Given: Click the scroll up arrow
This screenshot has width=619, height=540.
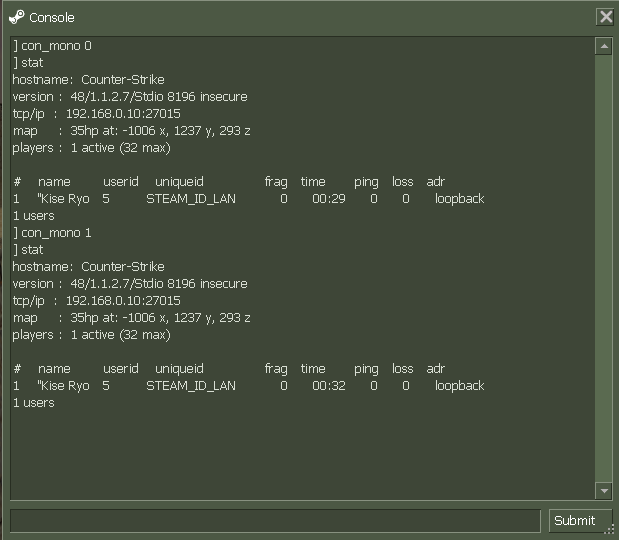Looking at the screenshot, I should click(604, 47).
